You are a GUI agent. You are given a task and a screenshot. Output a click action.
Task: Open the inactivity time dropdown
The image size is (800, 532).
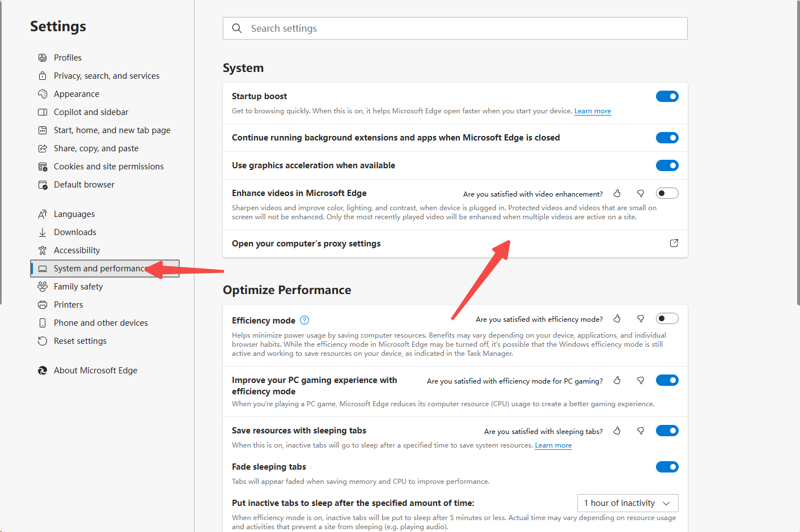[628, 503]
